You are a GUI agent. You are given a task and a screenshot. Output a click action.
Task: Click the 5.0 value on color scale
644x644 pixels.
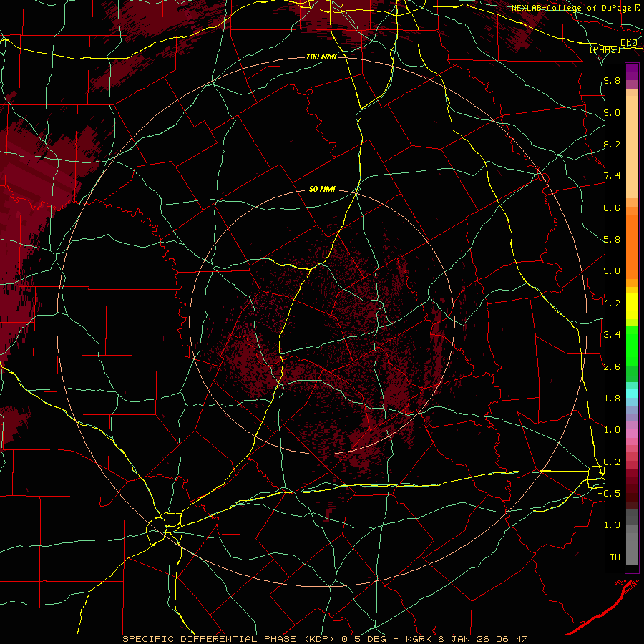pyautogui.click(x=612, y=271)
